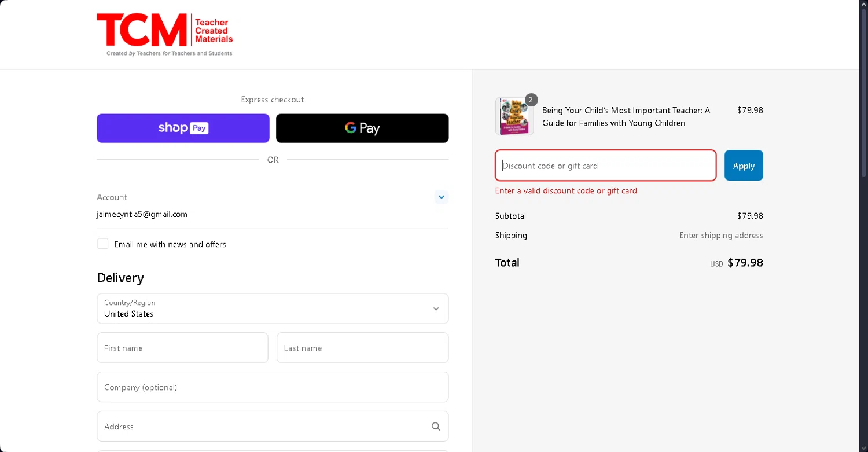The width and height of the screenshot is (868, 452).
Task: Click the TCM Teacher Created Materials logo
Action: (x=165, y=35)
